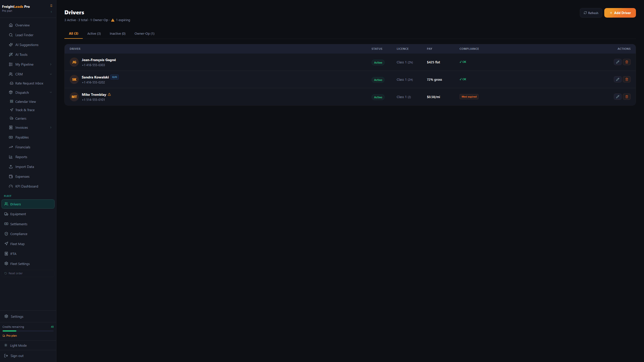Screen dimensions: 644x362
Task: Open AI Tools wand icon
Action: tap(11, 55)
